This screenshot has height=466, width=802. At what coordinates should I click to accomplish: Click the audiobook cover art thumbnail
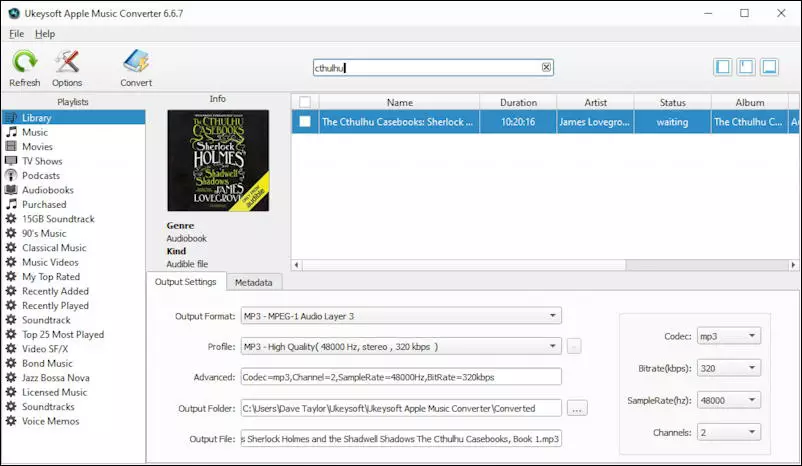pos(218,160)
